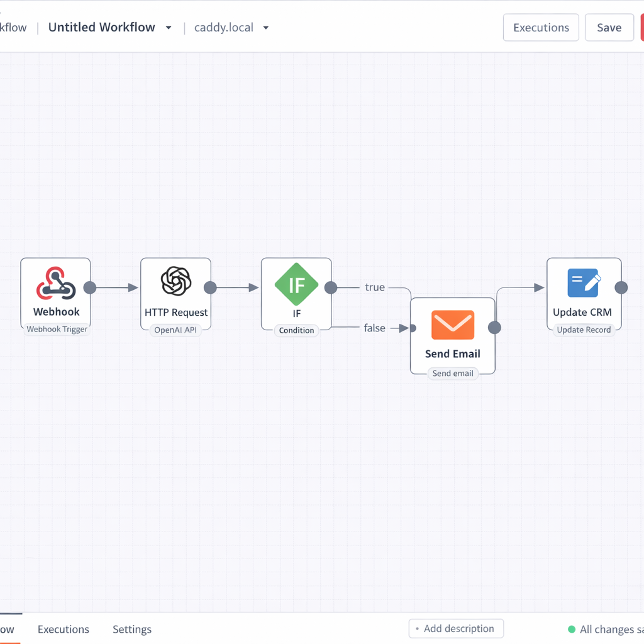Click the true branch label on IF node
This screenshot has width=644, height=644.
click(374, 287)
